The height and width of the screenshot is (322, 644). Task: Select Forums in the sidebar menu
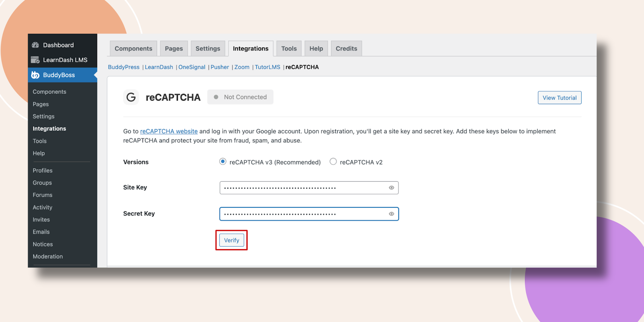[42, 195]
